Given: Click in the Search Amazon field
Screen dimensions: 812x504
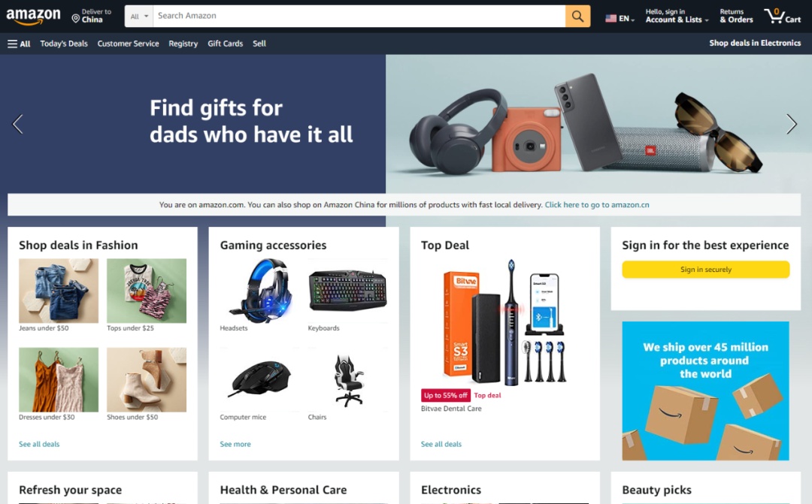Looking at the screenshot, I should (359, 16).
